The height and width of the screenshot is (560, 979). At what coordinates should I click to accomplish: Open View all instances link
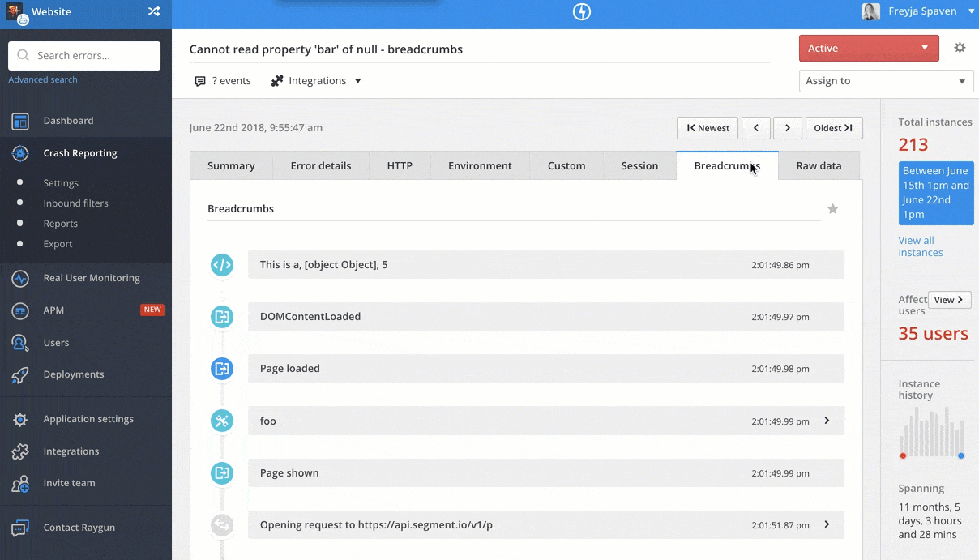[921, 246]
